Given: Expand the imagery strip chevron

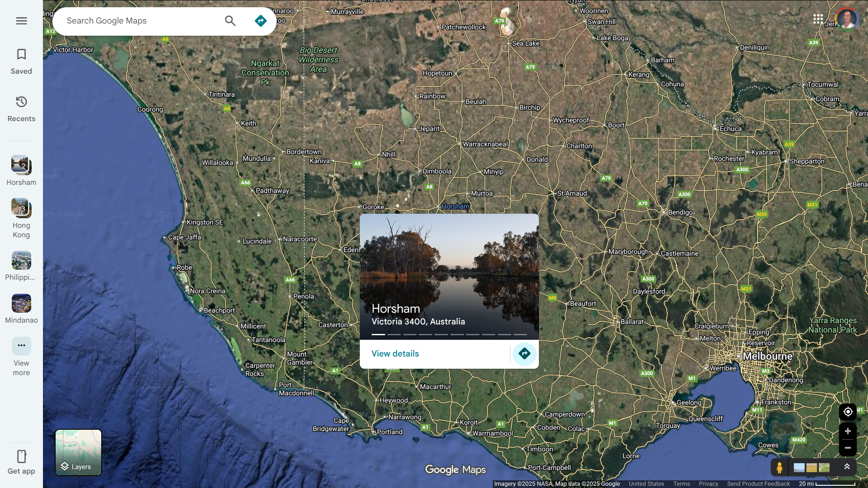Looking at the screenshot, I should [847, 467].
